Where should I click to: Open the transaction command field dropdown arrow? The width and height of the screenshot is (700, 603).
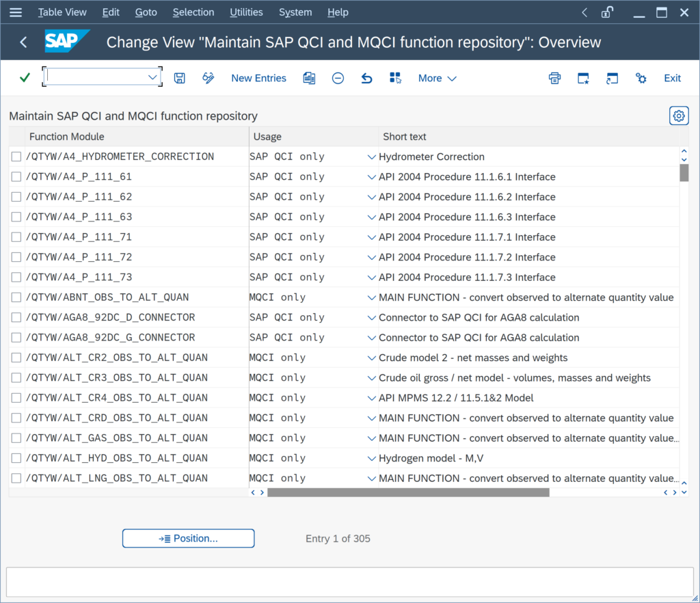point(152,77)
